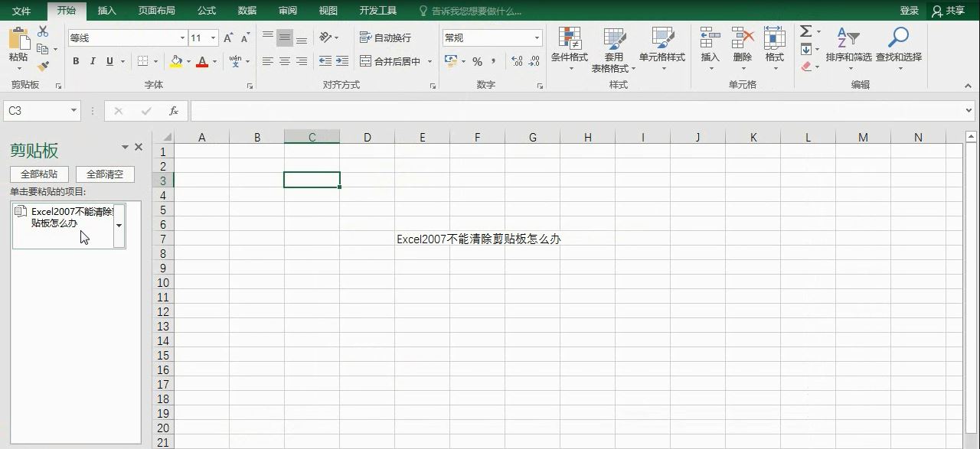Toggle Bold formatting
Image resolution: width=980 pixels, height=449 pixels.
click(76, 61)
